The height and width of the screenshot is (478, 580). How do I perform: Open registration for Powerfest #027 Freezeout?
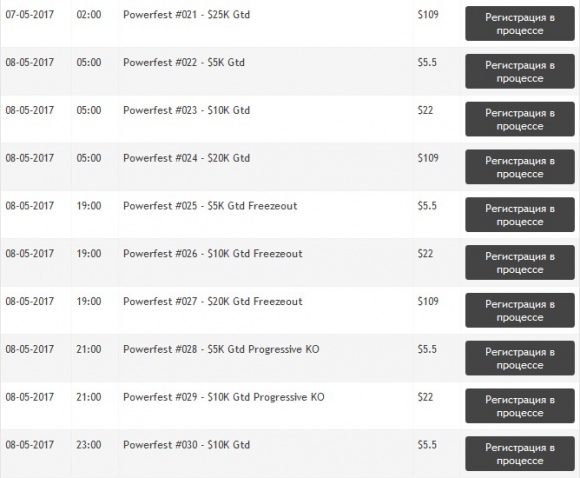coord(520,310)
